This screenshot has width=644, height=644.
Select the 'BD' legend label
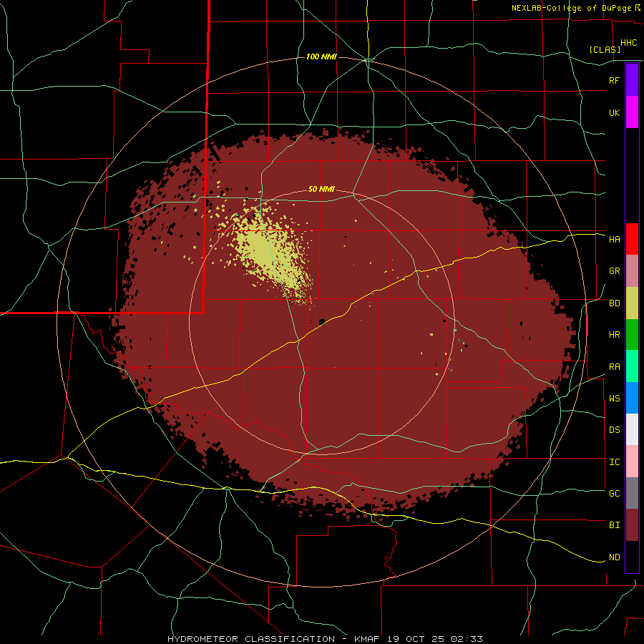(x=614, y=303)
